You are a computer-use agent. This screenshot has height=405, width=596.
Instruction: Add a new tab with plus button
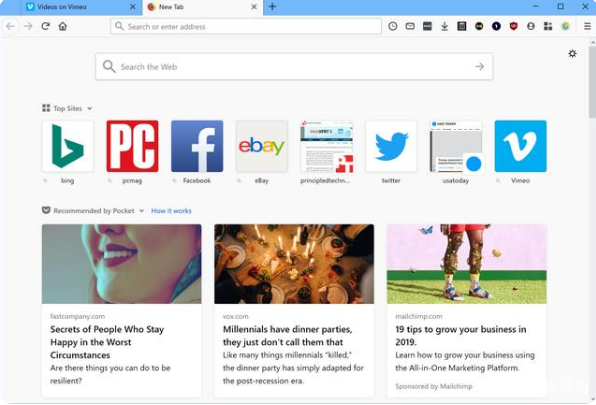click(x=272, y=6)
